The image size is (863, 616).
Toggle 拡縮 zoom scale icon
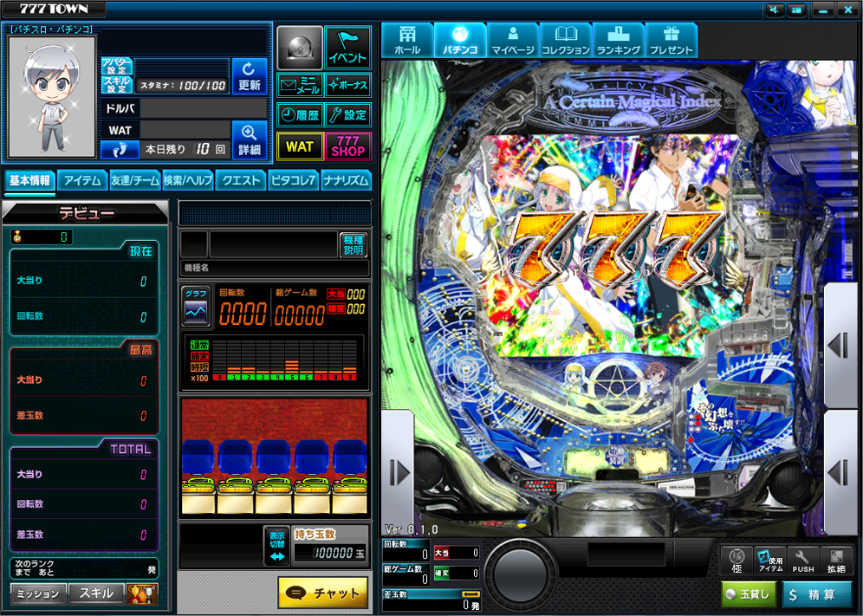[x=836, y=561]
